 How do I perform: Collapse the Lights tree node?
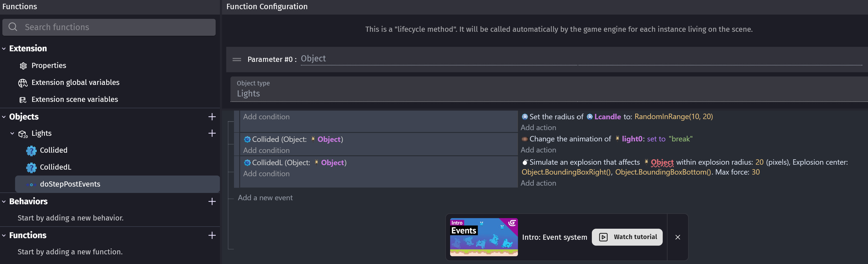[x=12, y=133]
